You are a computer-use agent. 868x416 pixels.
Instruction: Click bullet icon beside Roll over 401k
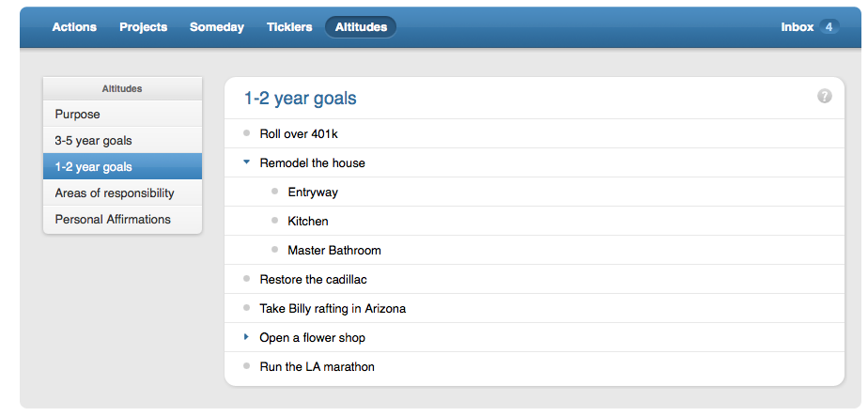pos(246,133)
